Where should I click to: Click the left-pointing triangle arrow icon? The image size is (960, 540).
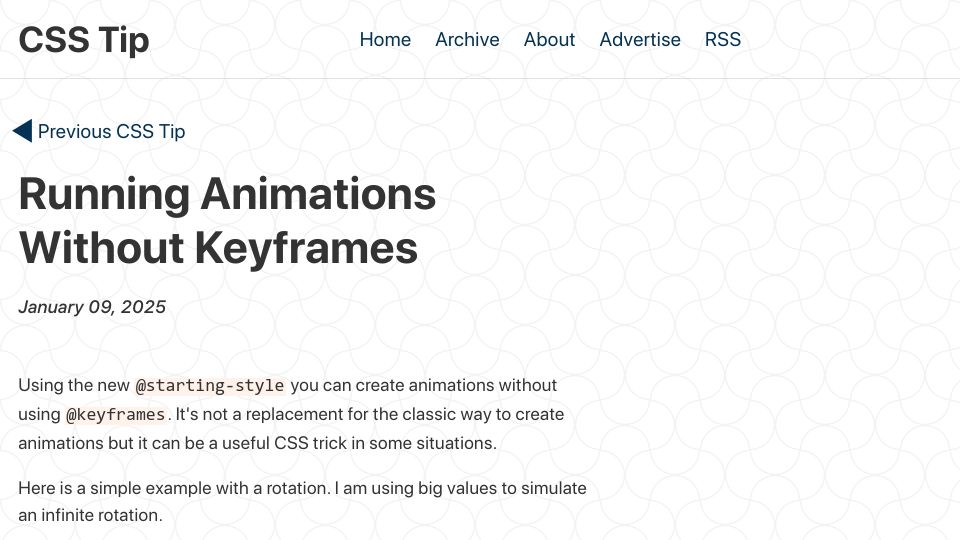(x=23, y=131)
